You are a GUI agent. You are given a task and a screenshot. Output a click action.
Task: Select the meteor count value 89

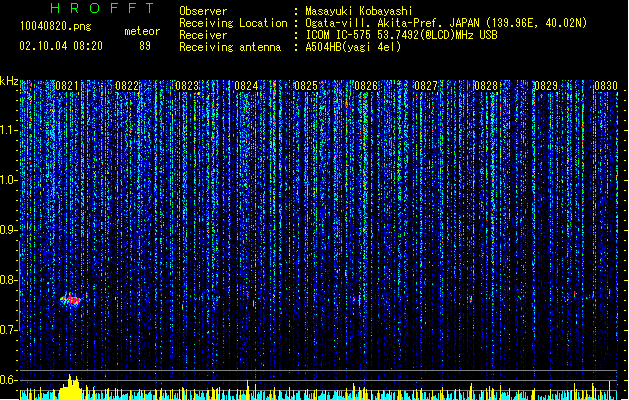coord(145,46)
